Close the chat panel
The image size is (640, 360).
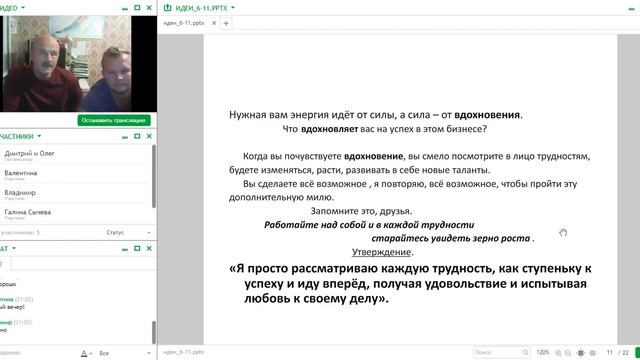149,249
